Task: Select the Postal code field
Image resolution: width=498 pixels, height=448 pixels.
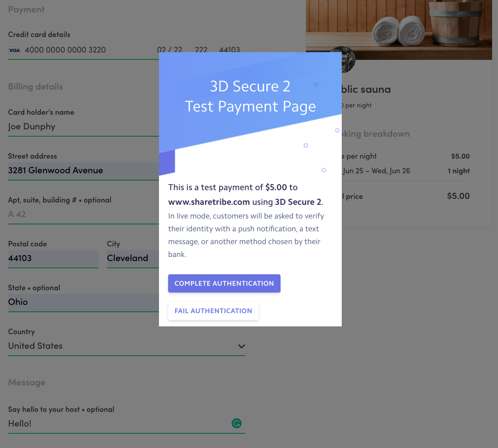Action: (53, 258)
